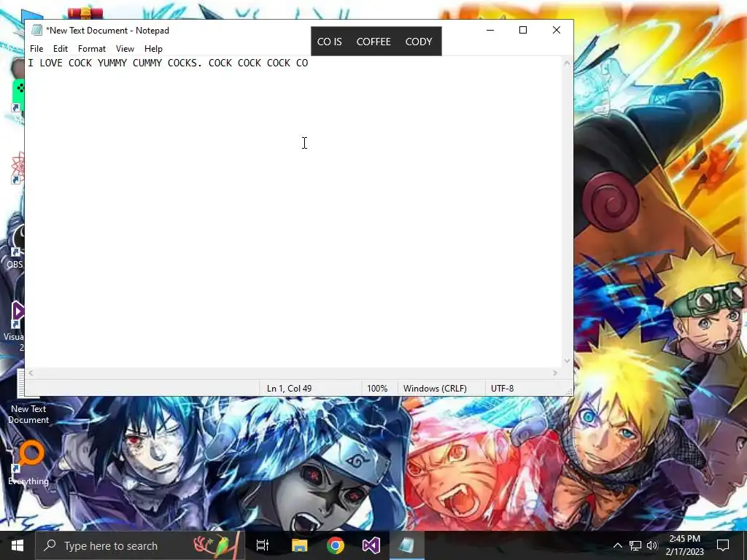Screen dimensions: 747x560
Task: Click the Notepad vertical scrollbar up arrow
Action: [567, 63]
